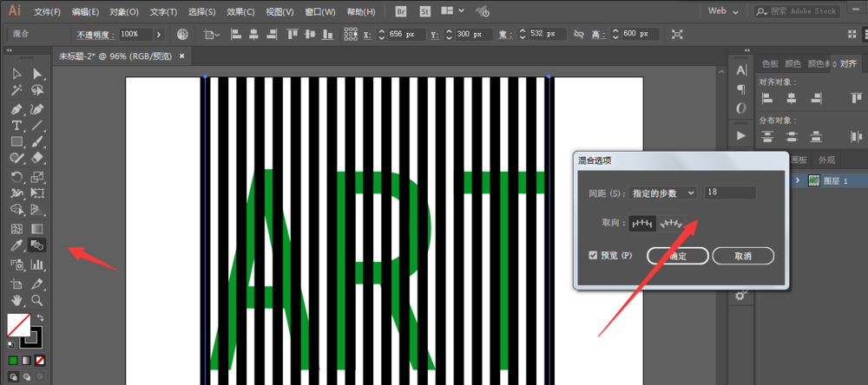Choose align-to-page orientation in Blend Options

pyautogui.click(x=642, y=223)
